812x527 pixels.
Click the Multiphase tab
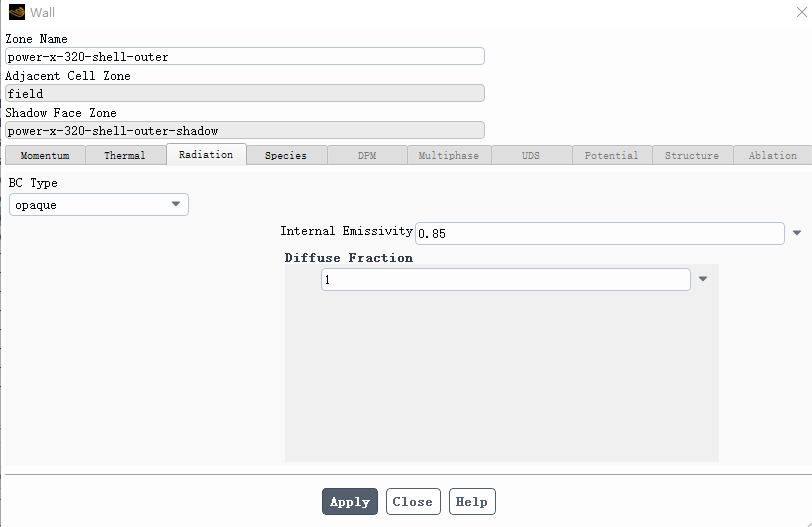[448, 156]
